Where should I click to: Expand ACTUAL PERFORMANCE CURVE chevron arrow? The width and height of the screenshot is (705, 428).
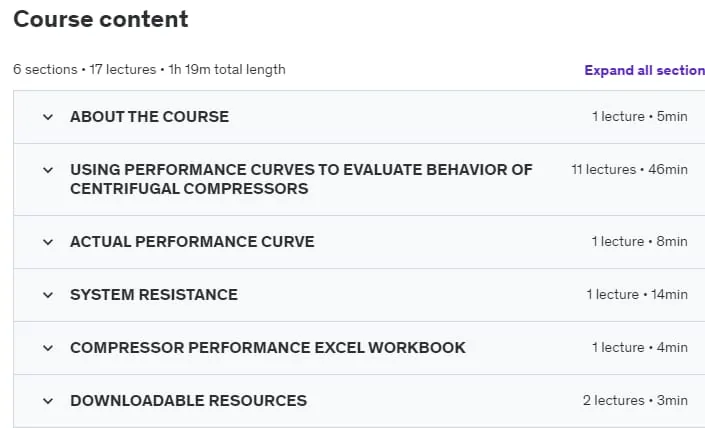coord(48,242)
